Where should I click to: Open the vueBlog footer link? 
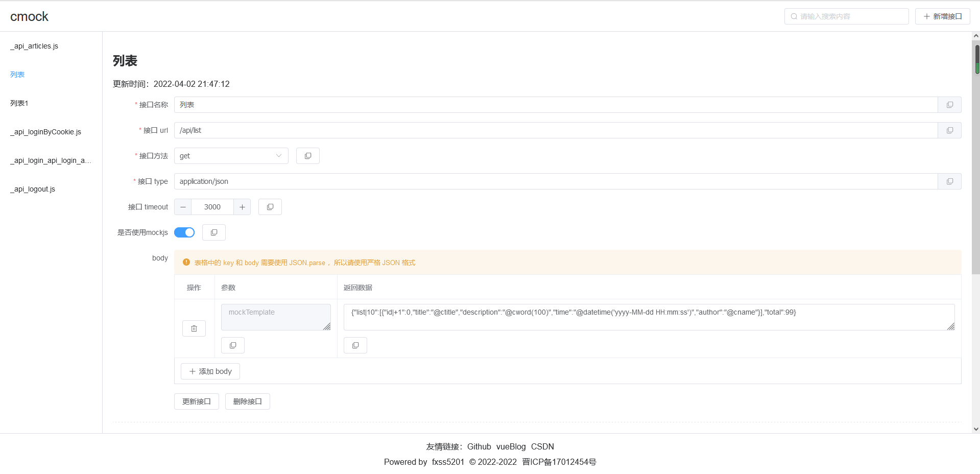(511, 446)
